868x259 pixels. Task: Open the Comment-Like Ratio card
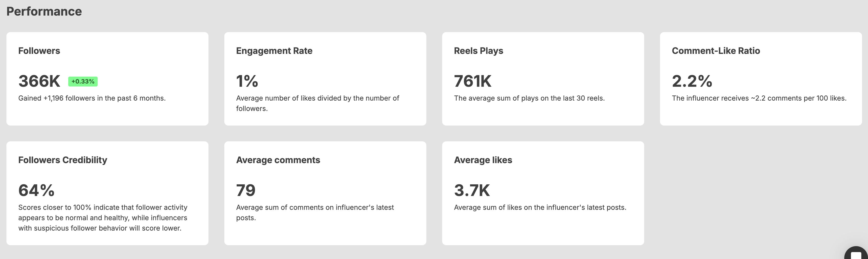(x=761, y=79)
